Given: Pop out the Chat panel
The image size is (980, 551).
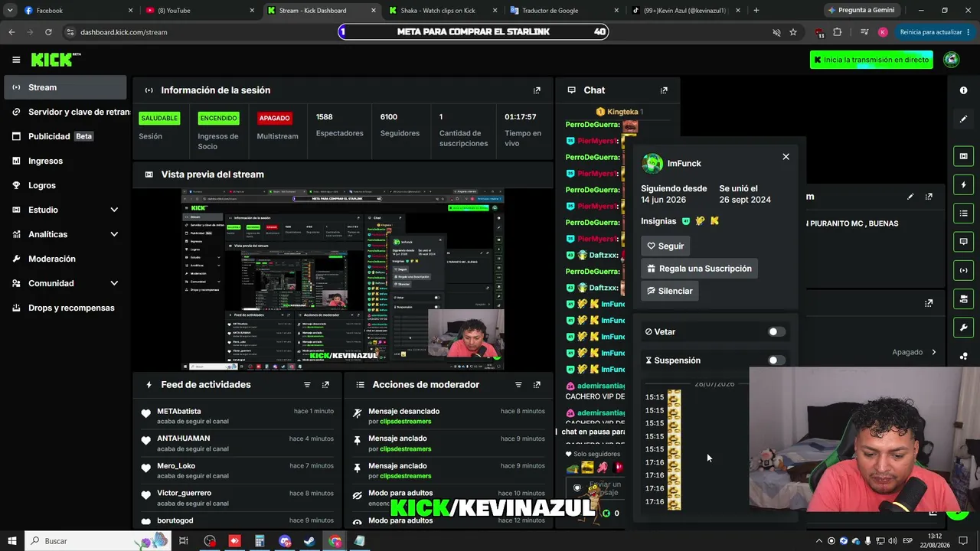Looking at the screenshot, I should click(664, 90).
